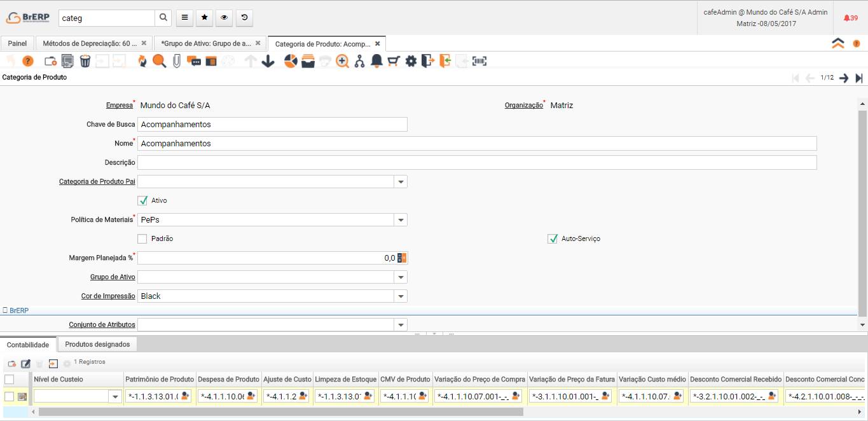
Task: Open the chat bubble icon
Action: pyautogui.click(x=194, y=62)
